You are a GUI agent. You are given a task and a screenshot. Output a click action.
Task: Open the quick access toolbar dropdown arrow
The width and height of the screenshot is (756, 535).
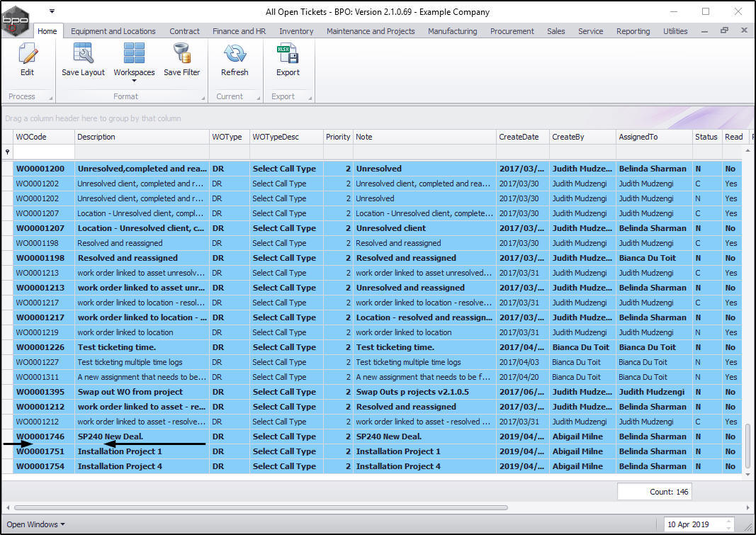pyautogui.click(x=52, y=11)
